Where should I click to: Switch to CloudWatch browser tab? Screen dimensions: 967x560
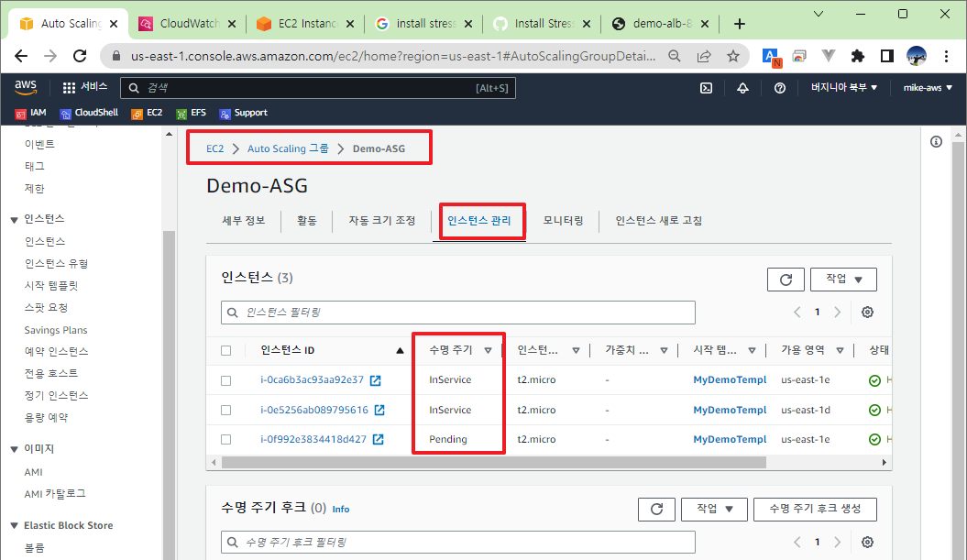point(188,24)
